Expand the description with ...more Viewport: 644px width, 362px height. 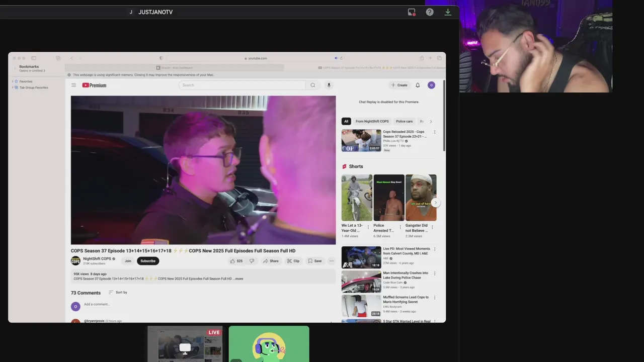pyautogui.click(x=238, y=279)
